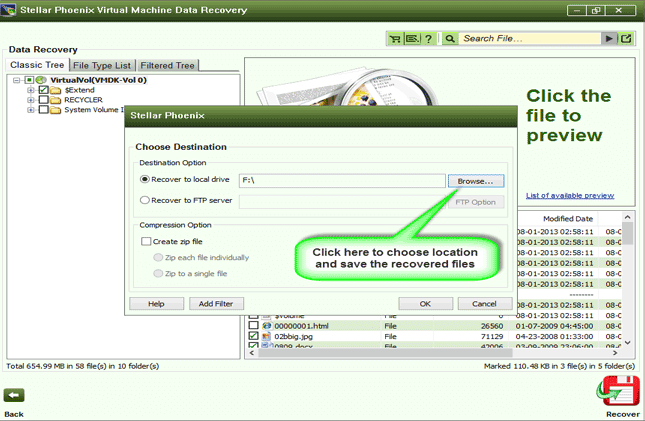Toggle the $Extend folder checkbox
The width and height of the screenshot is (645, 421).
click(44, 90)
